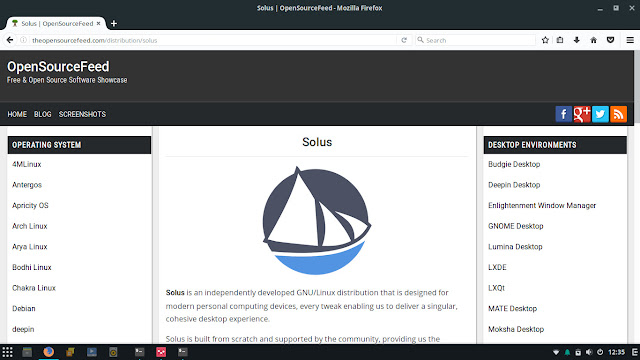Open the Google+ social icon
Viewport: 640px width, 360px height.
pyautogui.click(x=582, y=114)
